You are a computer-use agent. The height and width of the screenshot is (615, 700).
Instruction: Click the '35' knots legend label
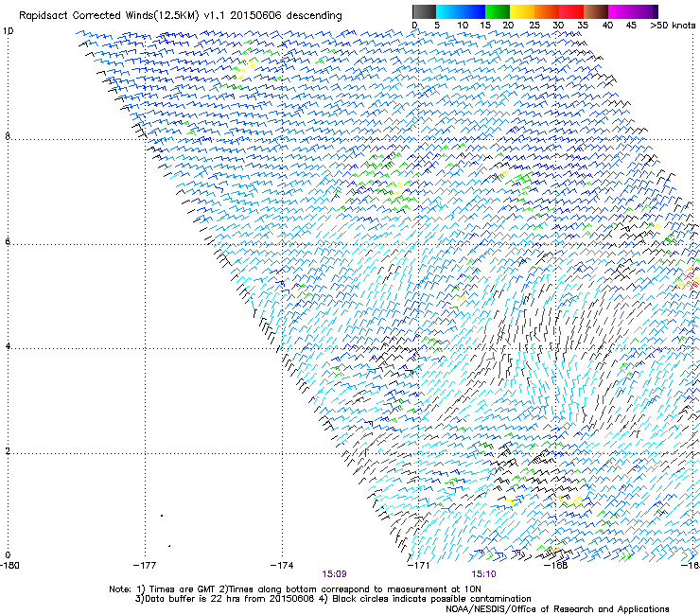583,26
